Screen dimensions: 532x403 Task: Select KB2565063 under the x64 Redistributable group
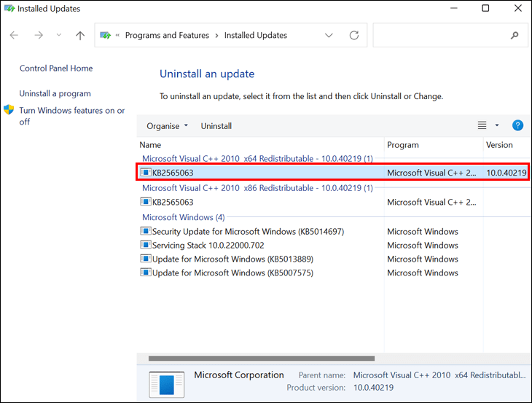[332, 172]
